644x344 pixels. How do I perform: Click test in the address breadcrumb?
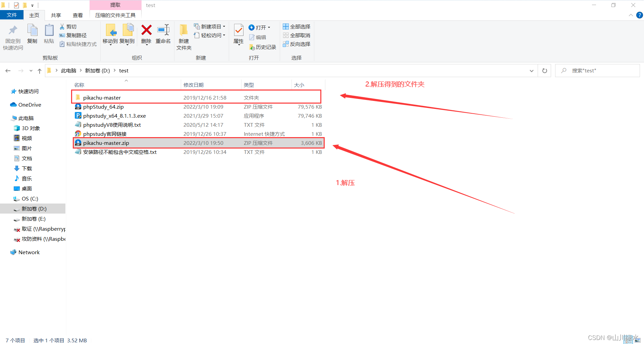pos(124,70)
